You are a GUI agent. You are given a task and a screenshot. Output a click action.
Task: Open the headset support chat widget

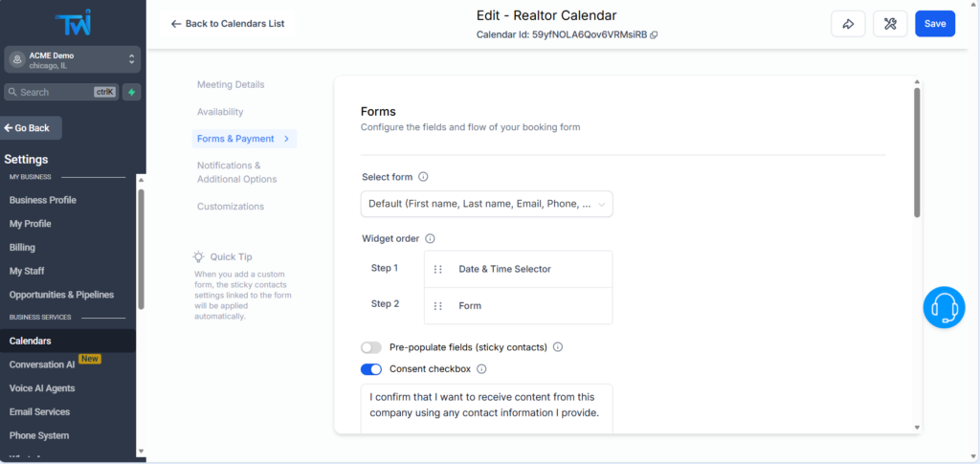point(944,308)
